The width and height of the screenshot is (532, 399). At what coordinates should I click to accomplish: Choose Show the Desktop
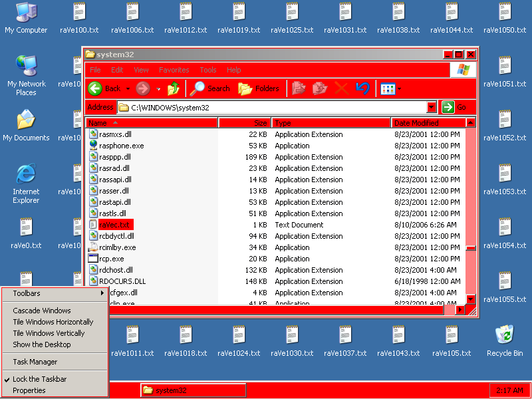click(55, 344)
